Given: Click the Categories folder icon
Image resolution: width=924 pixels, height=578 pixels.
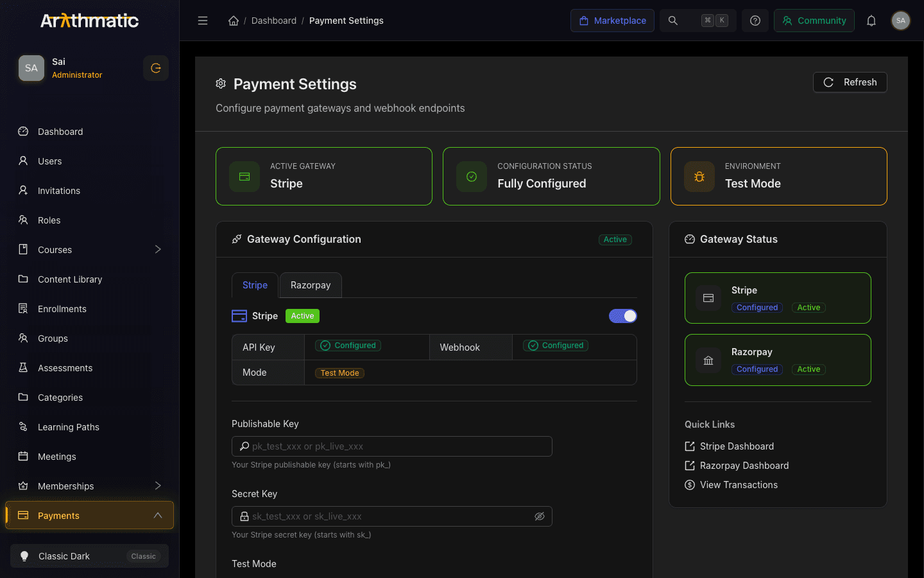Looking at the screenshot, I should (23, 398).
